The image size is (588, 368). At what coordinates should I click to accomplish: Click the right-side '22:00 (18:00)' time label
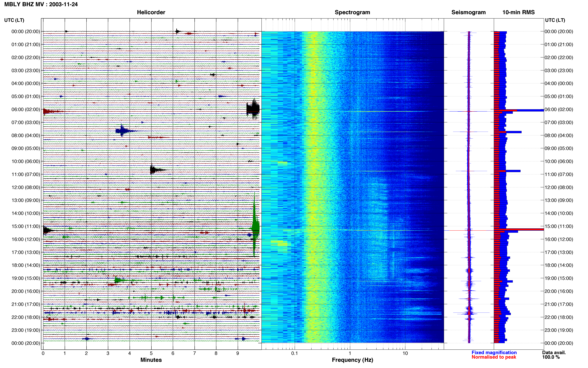click(x=559, y=317)
